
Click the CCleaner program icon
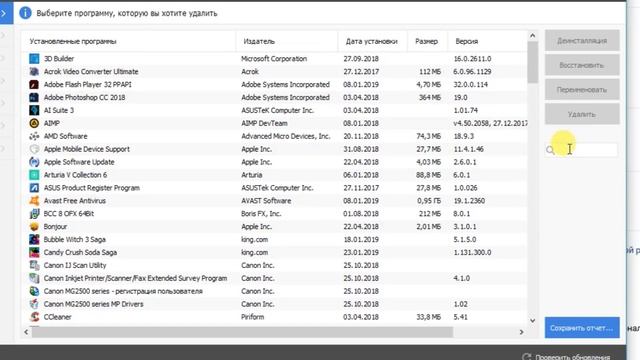34,317
